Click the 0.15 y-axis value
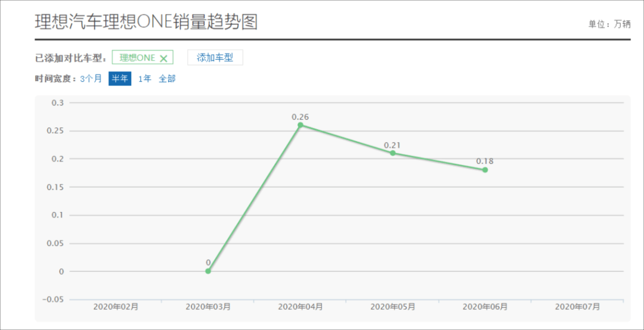The image size is (644, 330). (x=56, y=187)
